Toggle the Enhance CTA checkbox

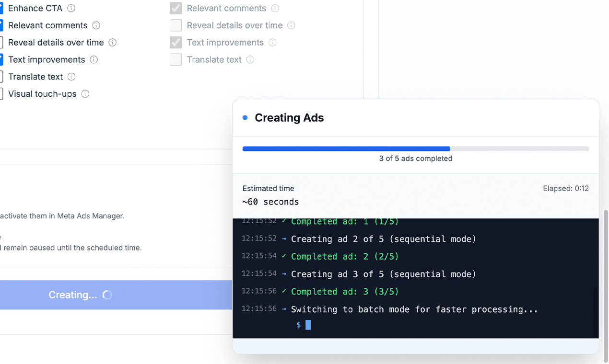tap(1, 8)
